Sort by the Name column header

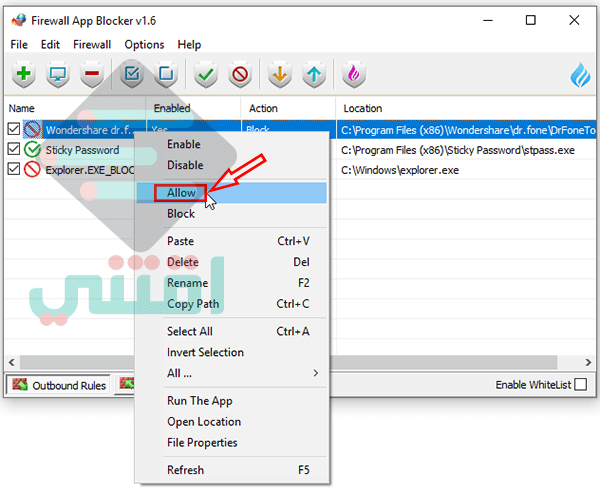click(75, 108)
